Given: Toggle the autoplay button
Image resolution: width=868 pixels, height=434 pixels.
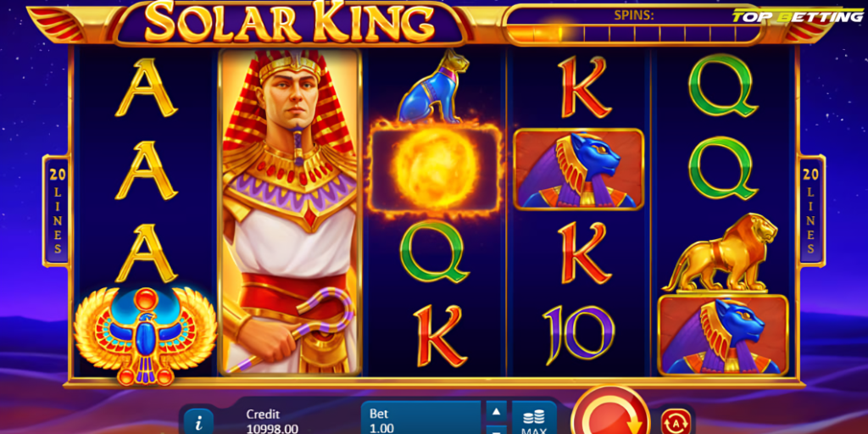Looking at the screenshot, I should [x=676, y=421].
